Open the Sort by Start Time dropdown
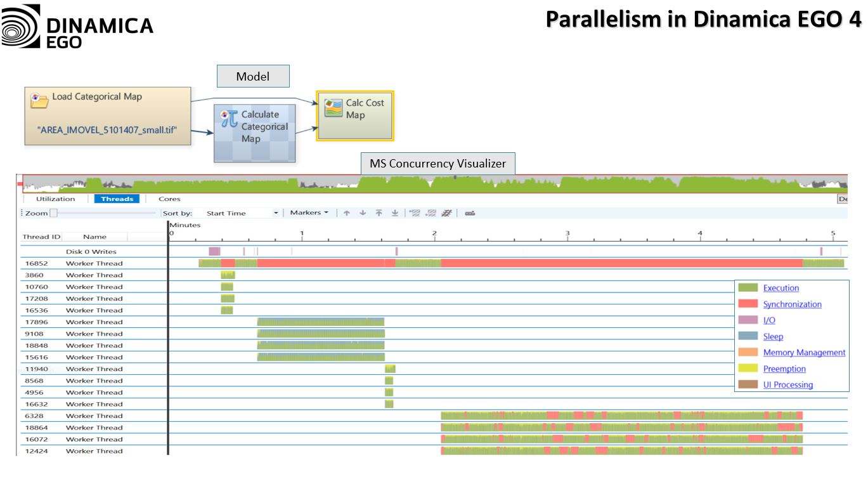This screenshot has height=484, width=868. point(276,213)
